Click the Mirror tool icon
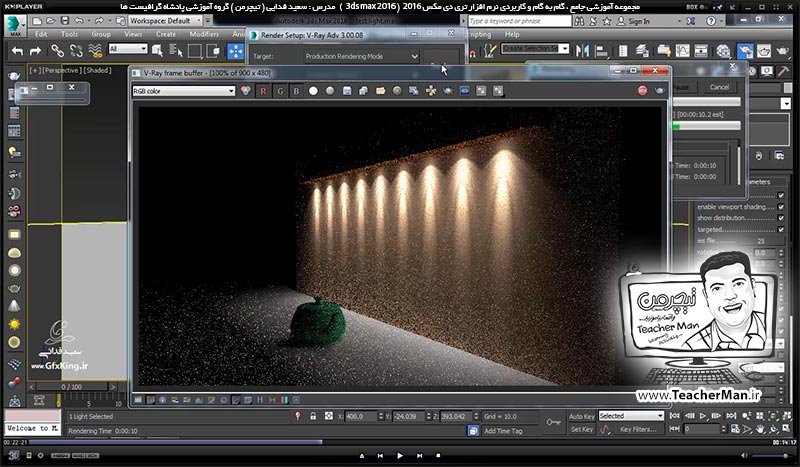Viewport: 800px width, 467px height. [582, 51]
